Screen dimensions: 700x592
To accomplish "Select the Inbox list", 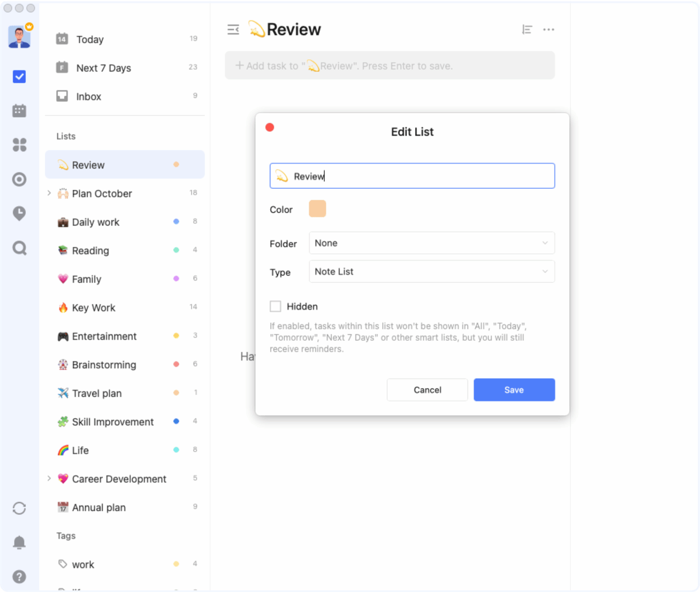I will pos(89,96).
